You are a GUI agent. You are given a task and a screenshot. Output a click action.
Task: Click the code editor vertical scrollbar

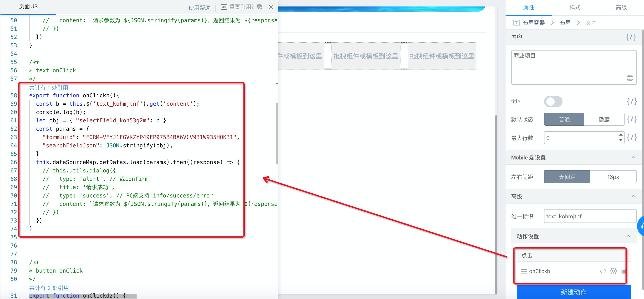[277, 133]
